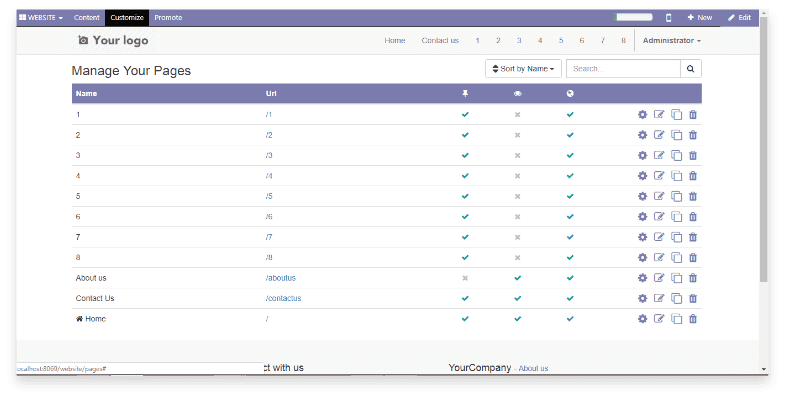The width and height of the screenshot is (785, 399).
Task: Follow the /1 URL link
Action: [269, 115]
